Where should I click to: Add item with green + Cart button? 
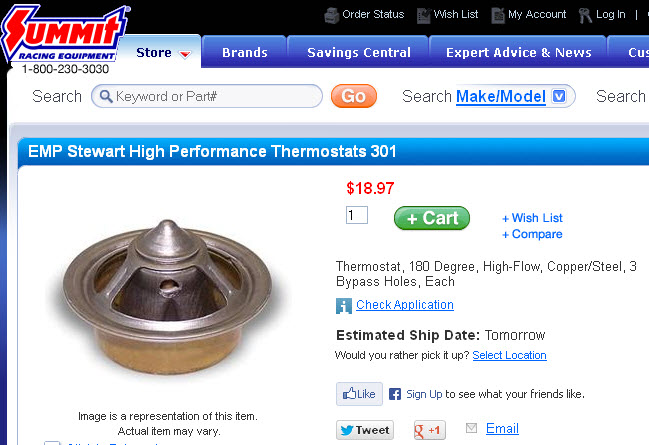(432, 218)
